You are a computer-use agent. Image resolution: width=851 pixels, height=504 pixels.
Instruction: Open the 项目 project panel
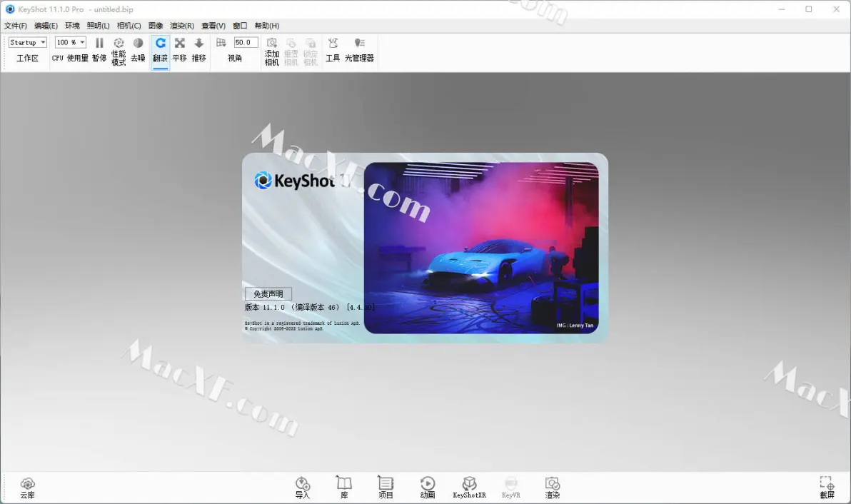[x=386, y=488]
